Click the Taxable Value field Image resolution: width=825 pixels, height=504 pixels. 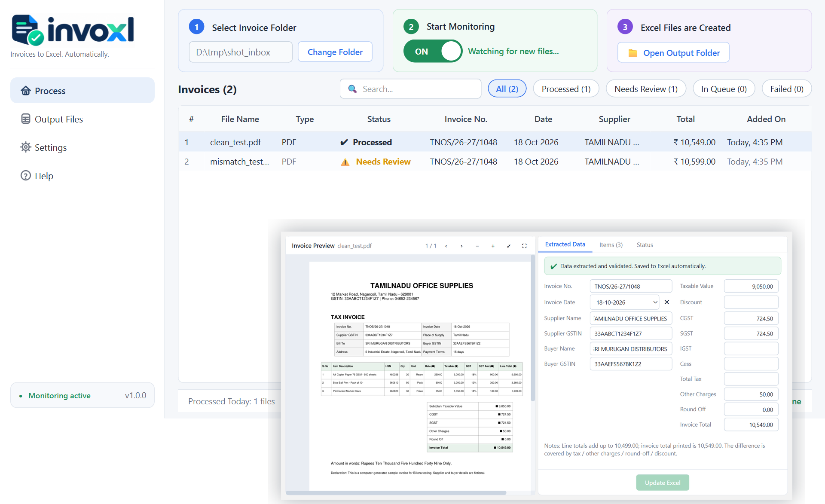[x=751, y=286]
